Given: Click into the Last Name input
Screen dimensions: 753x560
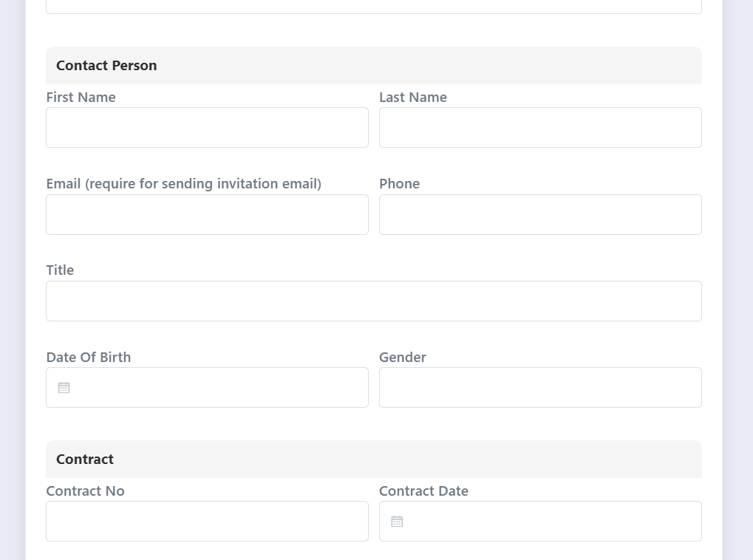Looking at the screenshot, I should (x=540, y=128).
